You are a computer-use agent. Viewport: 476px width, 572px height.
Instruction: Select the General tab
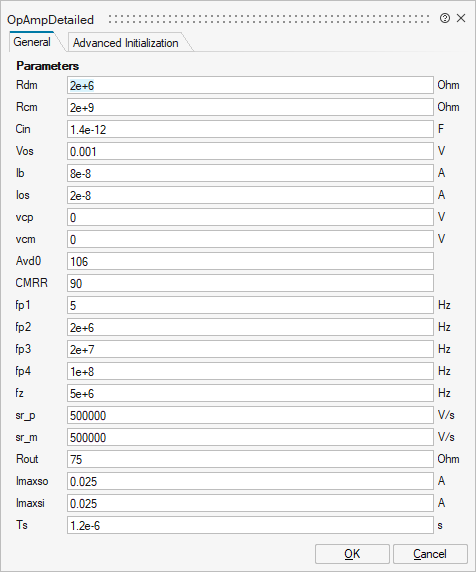click(32, 42)
